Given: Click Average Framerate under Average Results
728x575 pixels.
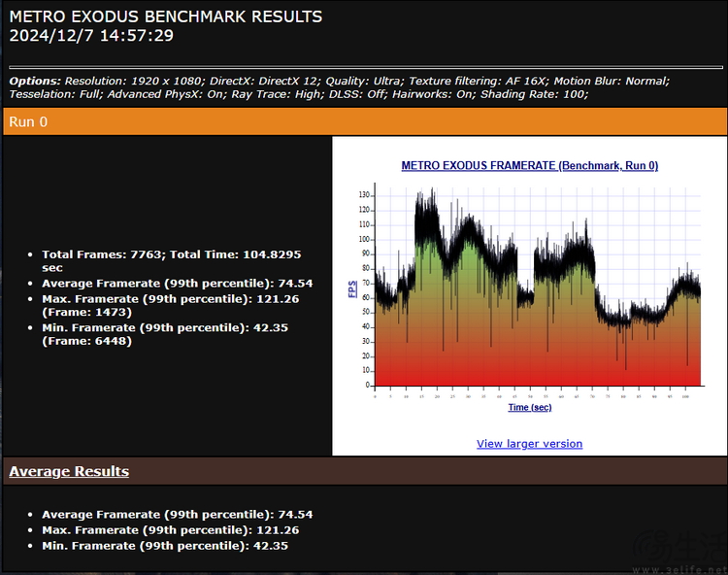Looking at the screenshot, I should pyautogui.click(x=178, y=515).
